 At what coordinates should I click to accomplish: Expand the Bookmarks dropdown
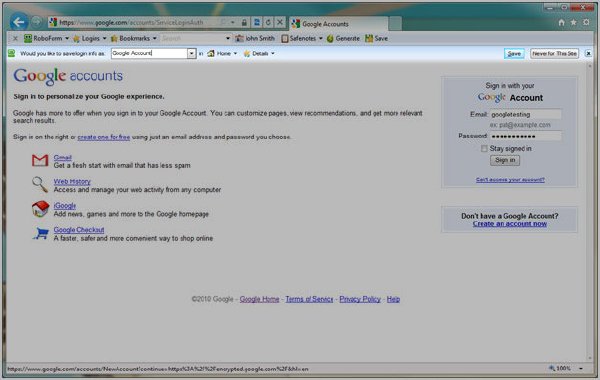(x=155, y=38)
